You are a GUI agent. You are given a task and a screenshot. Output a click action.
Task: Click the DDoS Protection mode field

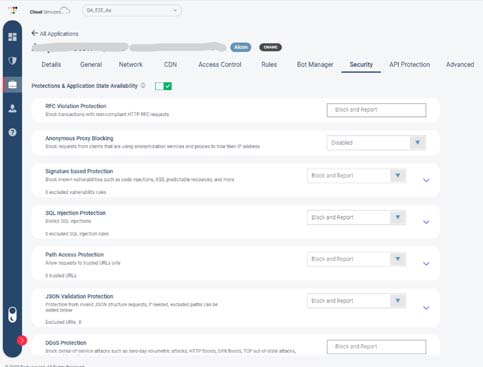point(376,347)
